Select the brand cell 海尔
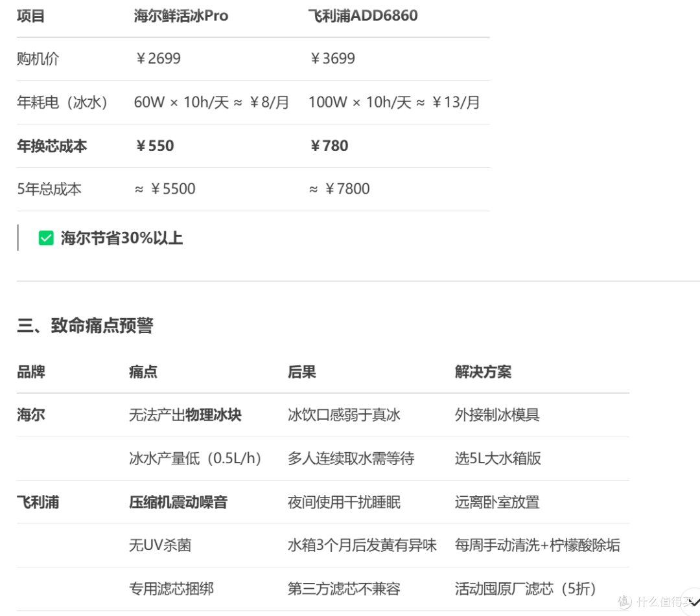 31,415
